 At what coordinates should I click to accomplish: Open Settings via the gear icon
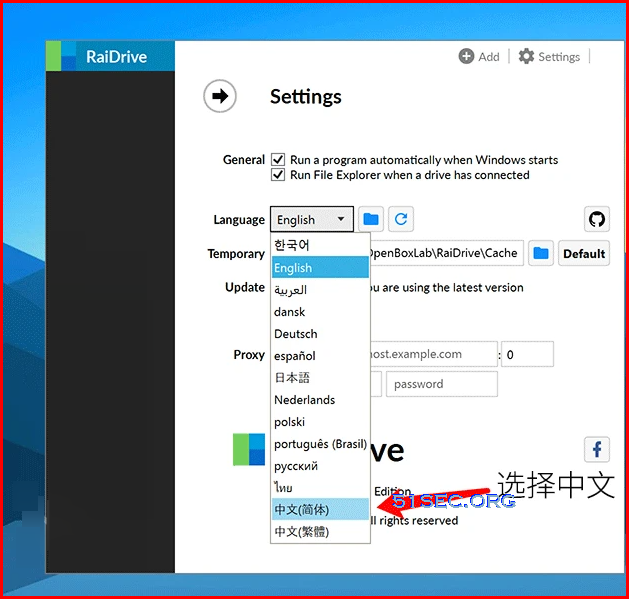pos(526,56)
